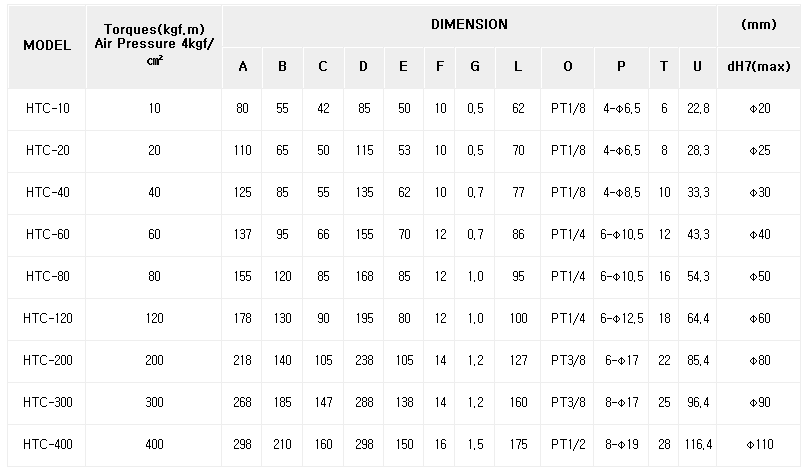The height and width of the screenshot is (473, 809).
Task: Select the torque value 300
Action: click(154, 402)
